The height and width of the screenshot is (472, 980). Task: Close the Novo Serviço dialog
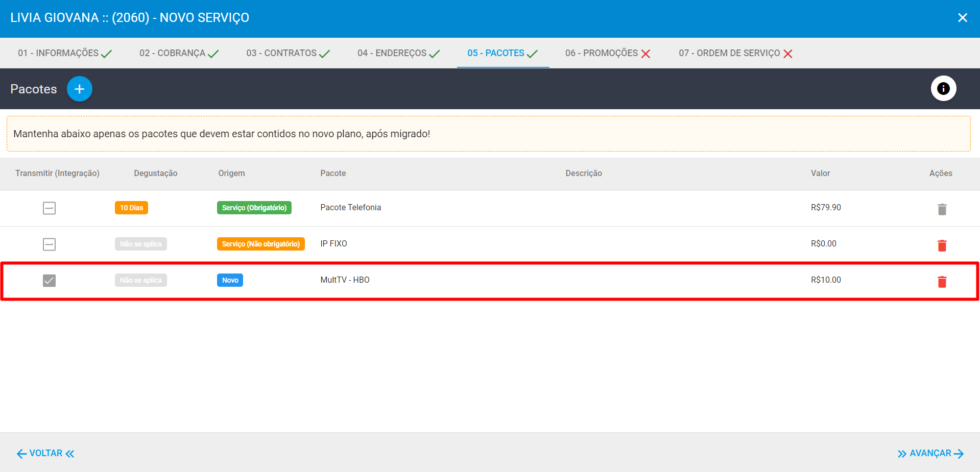[962, 18]
